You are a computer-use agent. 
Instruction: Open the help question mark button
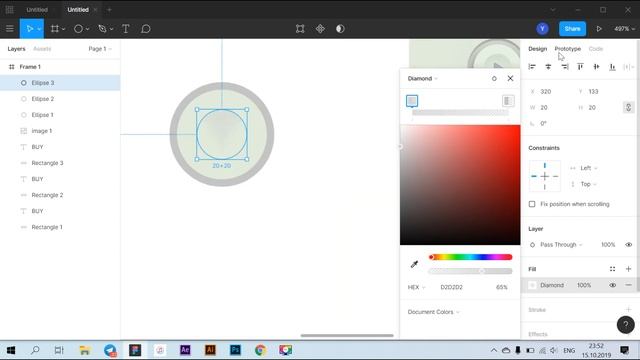click(625, 325)
